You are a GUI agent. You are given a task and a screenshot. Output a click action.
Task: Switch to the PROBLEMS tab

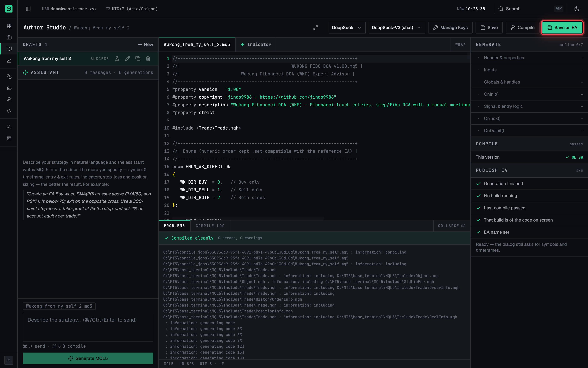click(x=174, y=226)
